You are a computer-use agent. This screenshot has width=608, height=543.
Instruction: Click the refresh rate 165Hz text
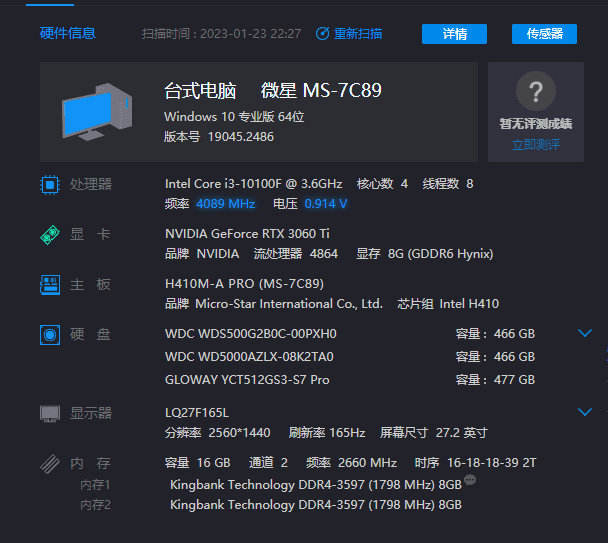(347, 432)
